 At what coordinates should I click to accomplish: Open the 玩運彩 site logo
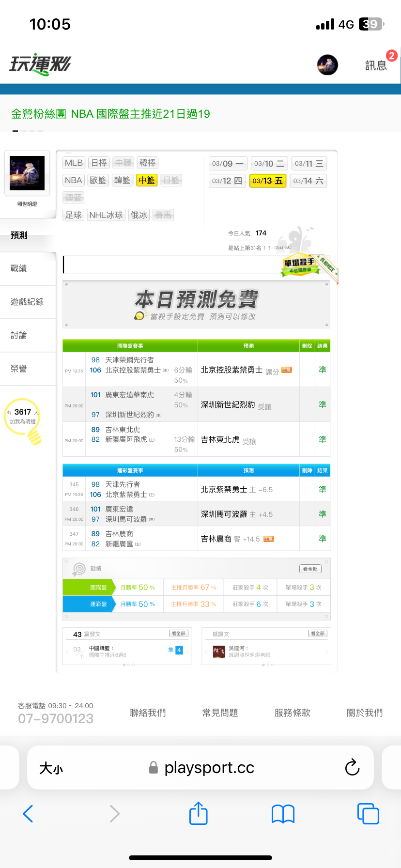40,63
